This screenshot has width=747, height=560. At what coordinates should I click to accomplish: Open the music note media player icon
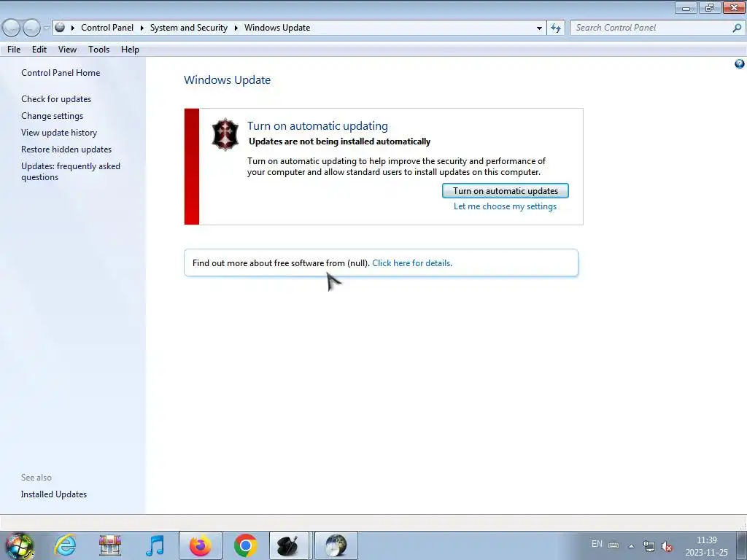tap(155, 545)
